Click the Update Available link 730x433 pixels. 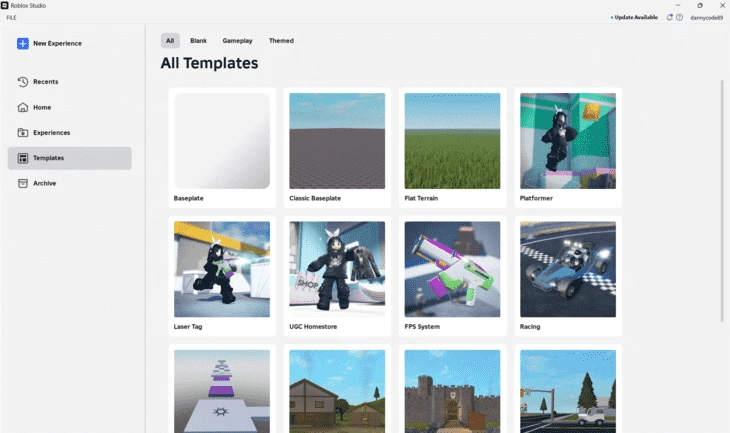[x=634, y=17]
